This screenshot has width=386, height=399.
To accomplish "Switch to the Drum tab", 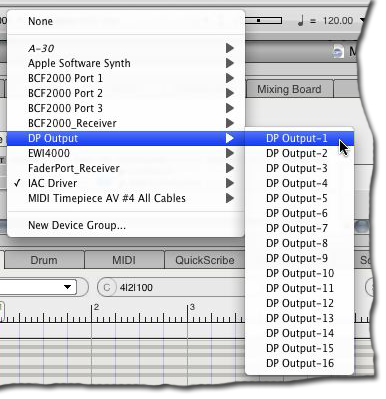I will 44,260.
